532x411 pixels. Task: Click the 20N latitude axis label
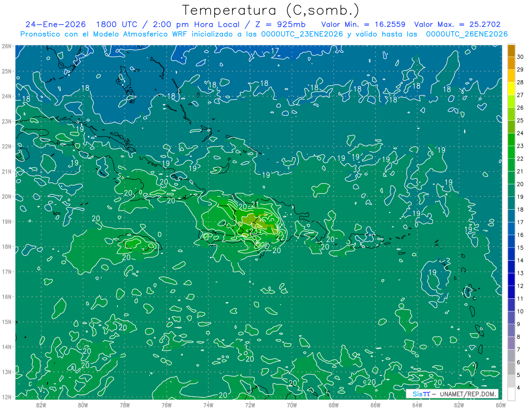point(7,196)
